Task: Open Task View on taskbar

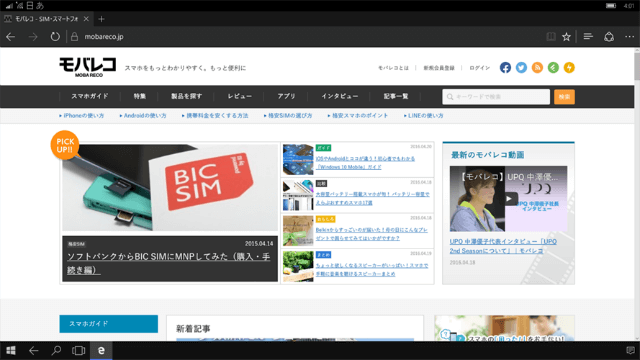Action: (x=78, y=350)
